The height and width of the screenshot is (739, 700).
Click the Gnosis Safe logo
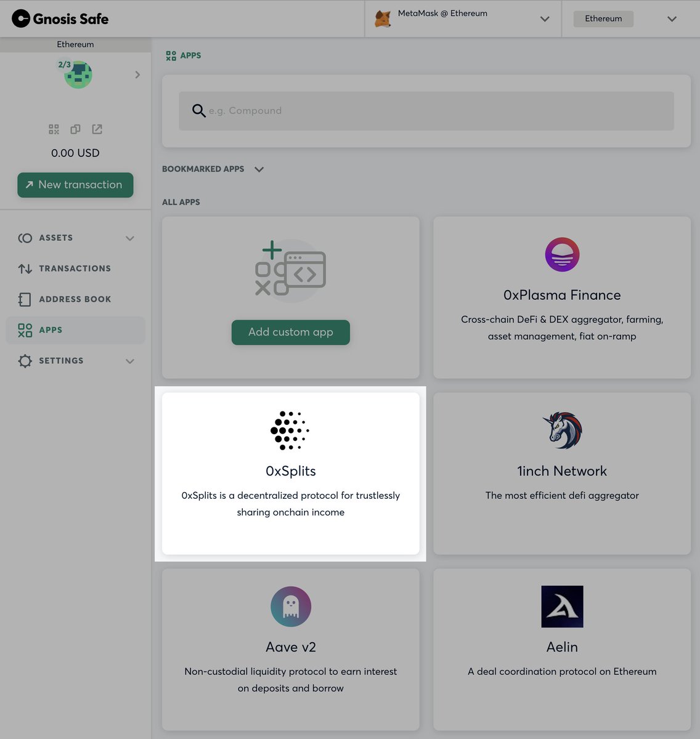[60, 19]
